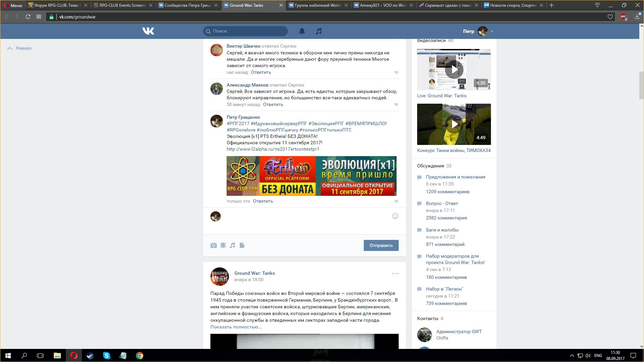Image resolution: width=644 pixels, height=362 pixels.
Task: Open Администратор GWT contact
Action: [x=459, y=331]
